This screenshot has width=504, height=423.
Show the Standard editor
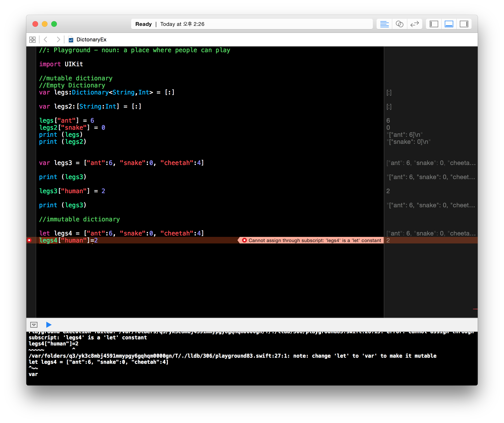click(x=384, y=24)
